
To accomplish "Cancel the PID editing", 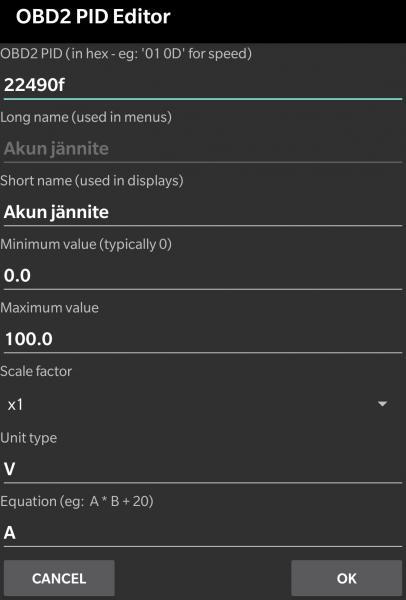I will 59,578.
